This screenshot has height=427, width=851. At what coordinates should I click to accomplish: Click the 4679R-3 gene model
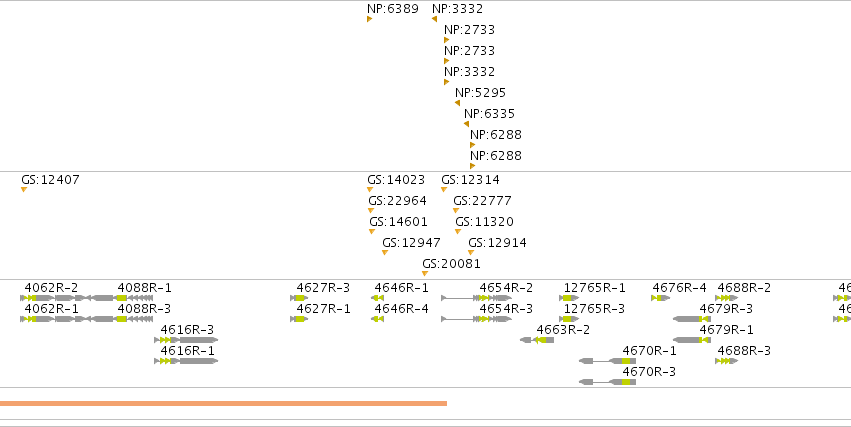pos(692,319)
